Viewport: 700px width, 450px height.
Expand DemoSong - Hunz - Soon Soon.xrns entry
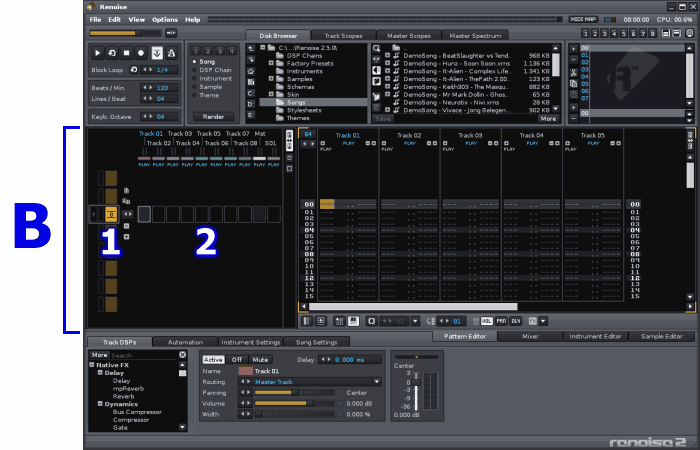pos(388,63)
